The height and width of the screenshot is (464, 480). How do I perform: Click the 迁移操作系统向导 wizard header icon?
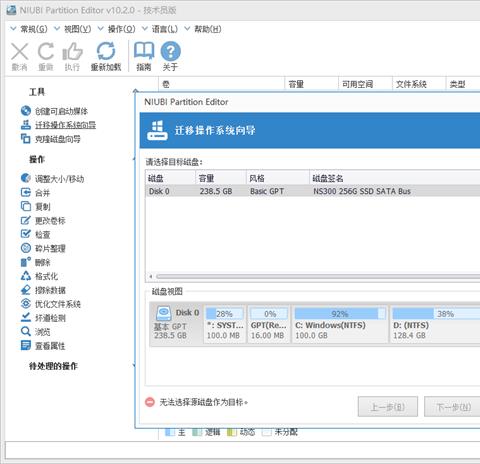pos(157,130)
